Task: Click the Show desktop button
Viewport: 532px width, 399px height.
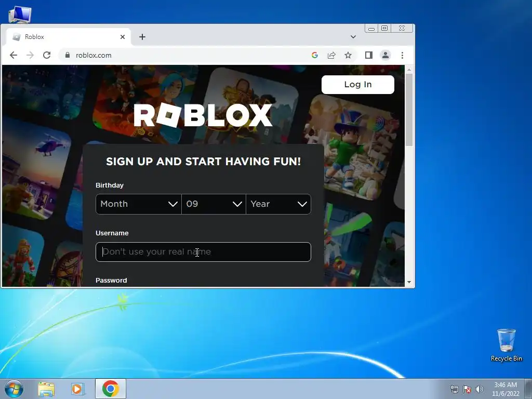Action: 528,389
